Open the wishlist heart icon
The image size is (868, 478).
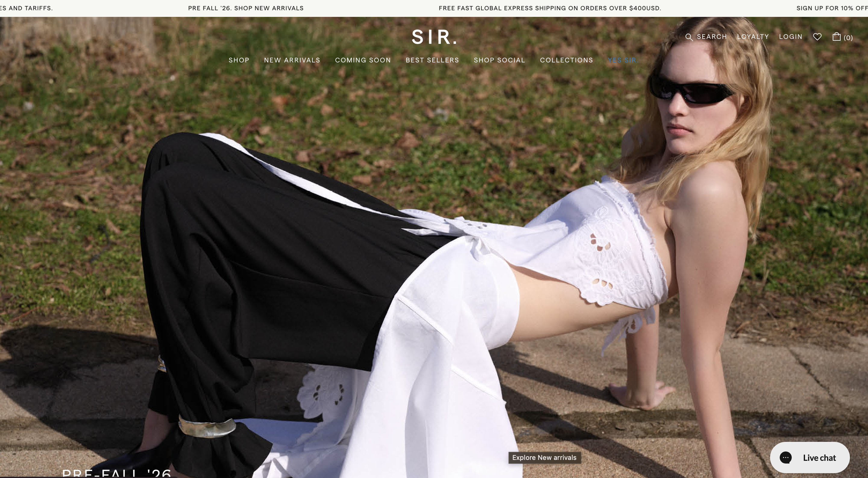coord(817,36)
